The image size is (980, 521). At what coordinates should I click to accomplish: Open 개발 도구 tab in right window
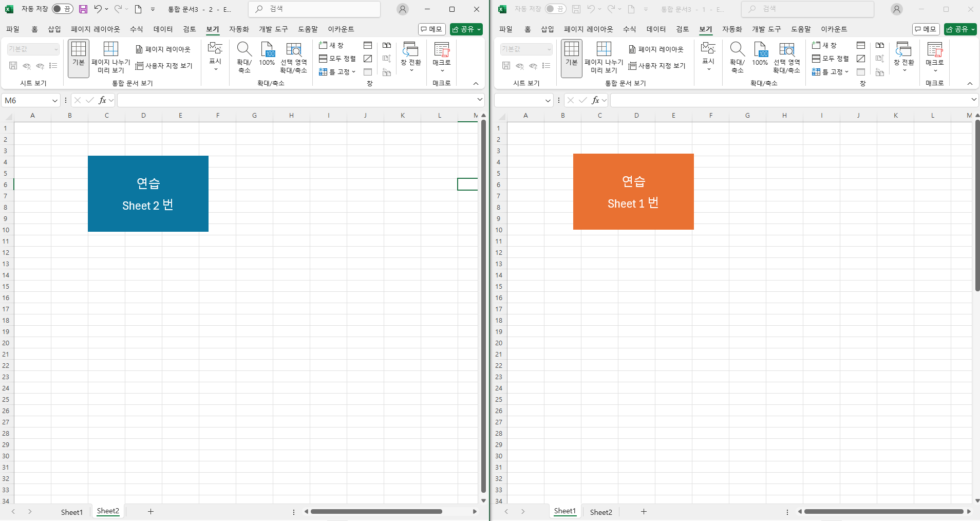[766, 29]
